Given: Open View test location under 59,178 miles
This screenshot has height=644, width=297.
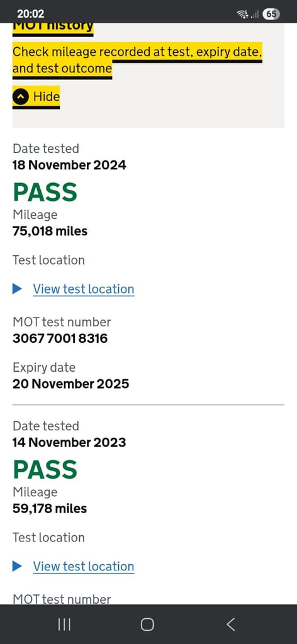Looking at the screenshot, I should [84, 567].
